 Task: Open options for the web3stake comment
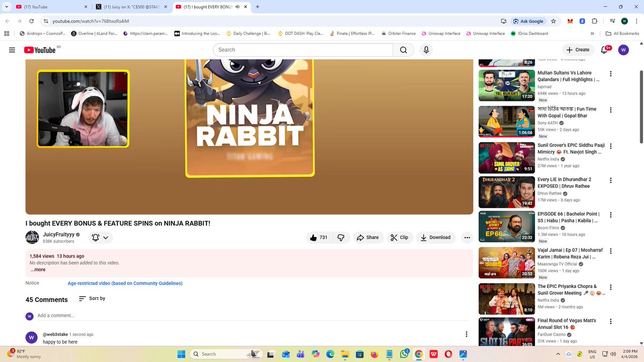(466, 334)
